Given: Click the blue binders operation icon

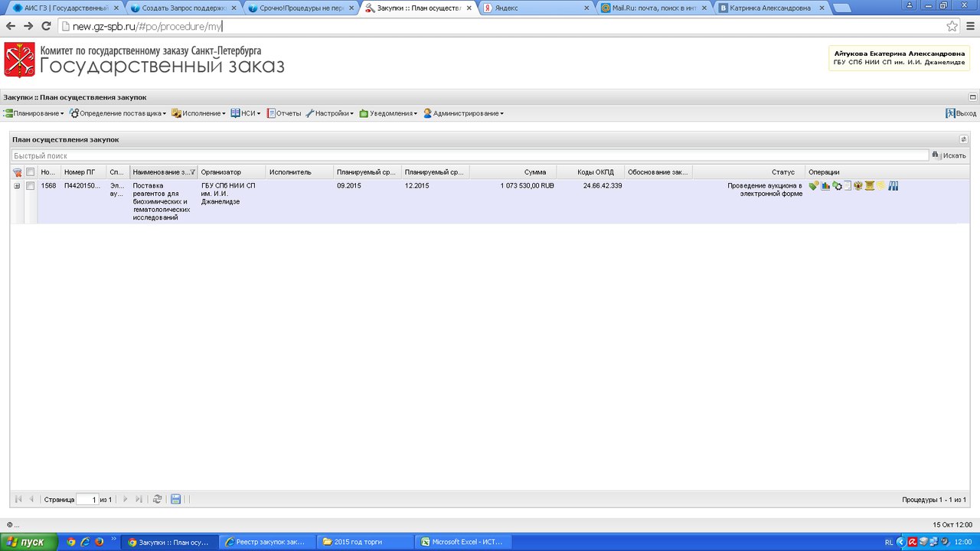Looking at the screenshot, I should coord(893,186).
